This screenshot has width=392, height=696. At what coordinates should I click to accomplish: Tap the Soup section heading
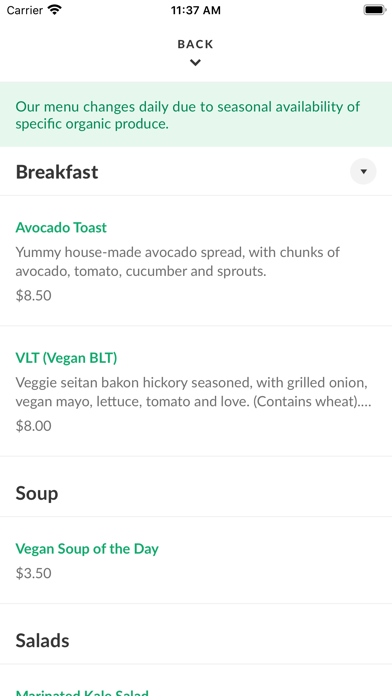click(37, 493)
